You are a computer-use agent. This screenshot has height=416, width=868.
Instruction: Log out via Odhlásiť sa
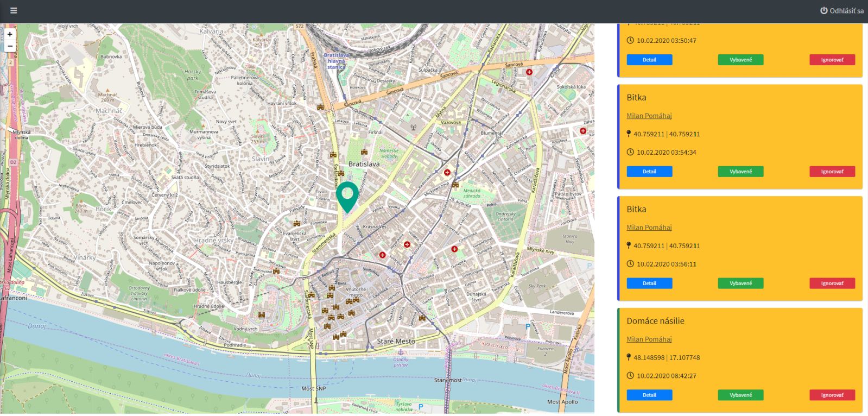pyautogui.click(x=842, y=10)
